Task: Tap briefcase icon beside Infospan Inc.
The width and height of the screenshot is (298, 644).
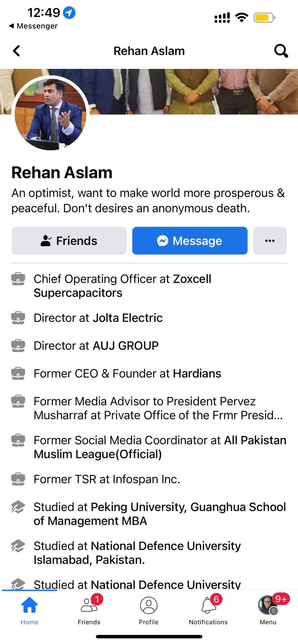Action: [18, 479]
